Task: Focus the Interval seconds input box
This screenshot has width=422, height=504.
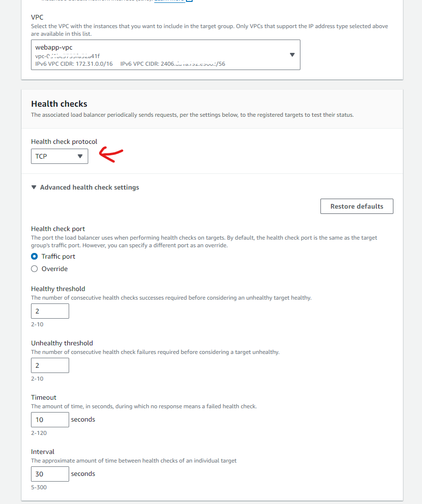Action: point(50,474)
